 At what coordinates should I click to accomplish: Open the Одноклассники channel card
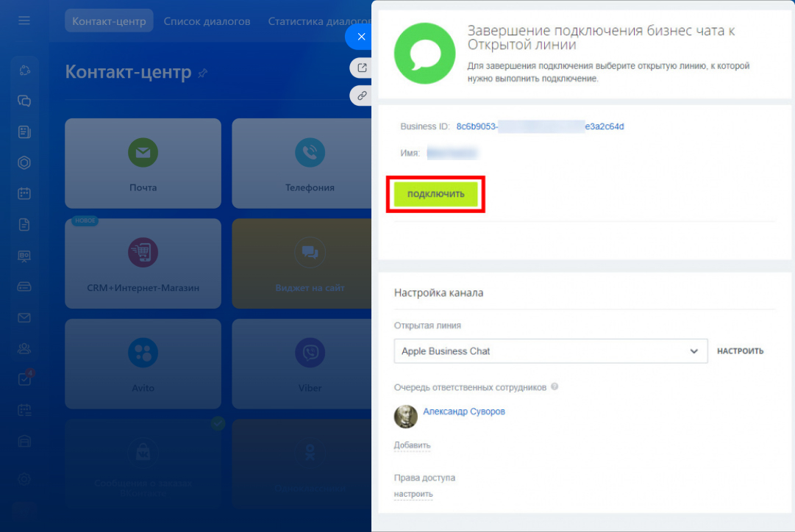(x=302, y=464)
